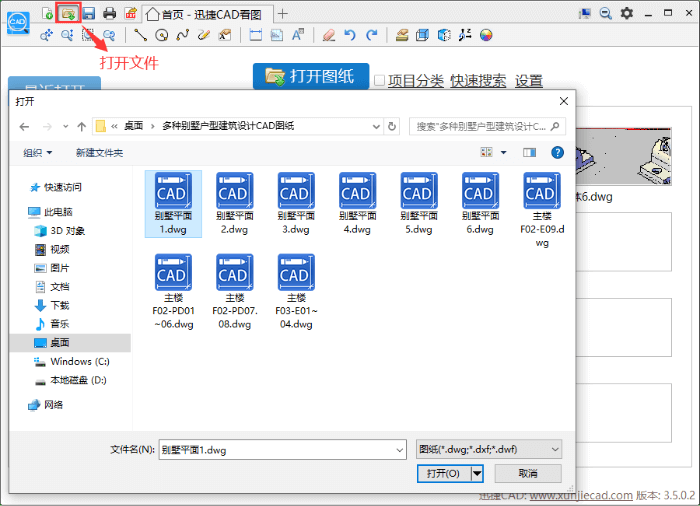
Task: Select 本地磁盘 (D:) drive
Action: click(71, 380)
